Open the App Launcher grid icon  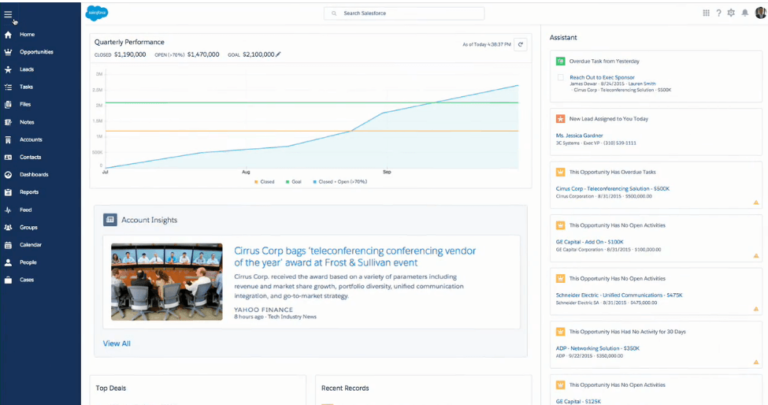[x=706, y=13]
